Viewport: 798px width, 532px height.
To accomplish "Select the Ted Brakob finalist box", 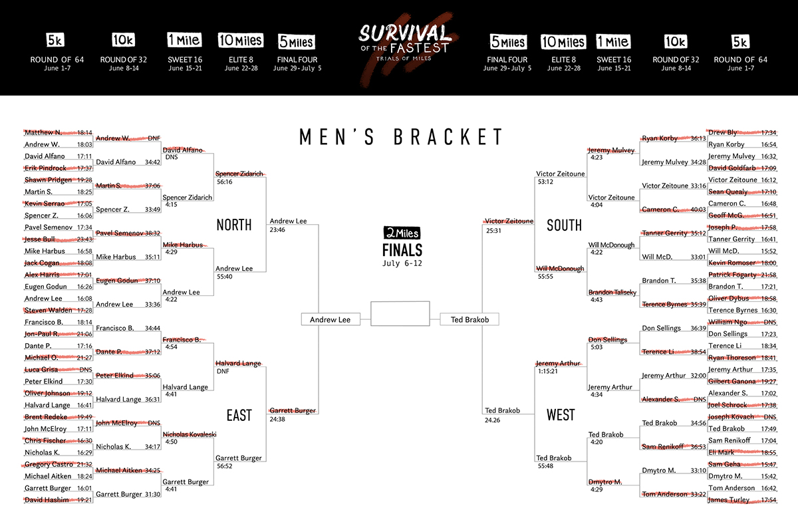I will click(x=469, y=320).
